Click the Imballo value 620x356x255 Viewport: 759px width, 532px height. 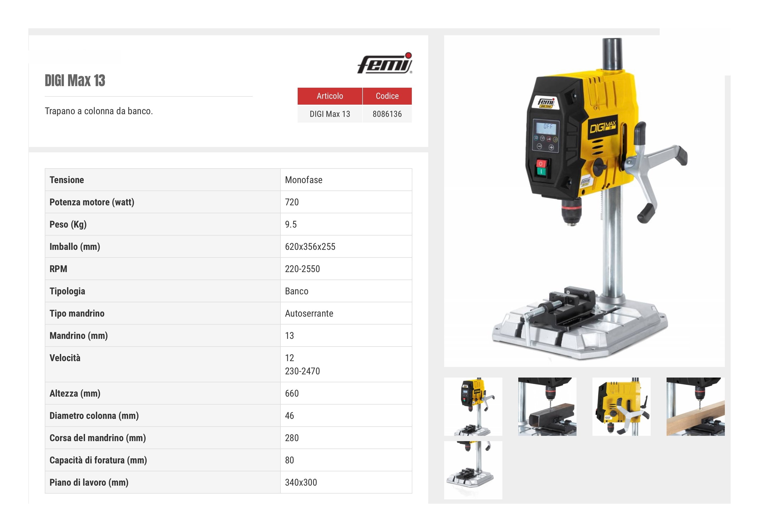pyautogui.click(x=310, y=247)
